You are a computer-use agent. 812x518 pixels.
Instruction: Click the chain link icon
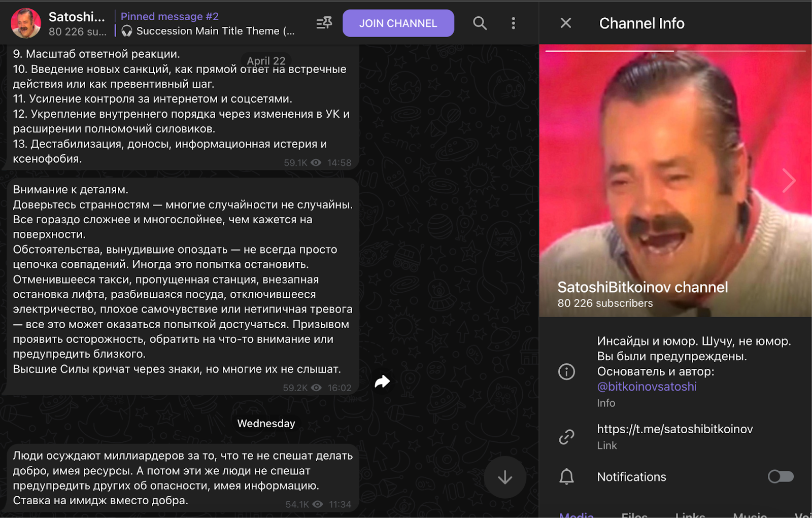click(566, 437)
